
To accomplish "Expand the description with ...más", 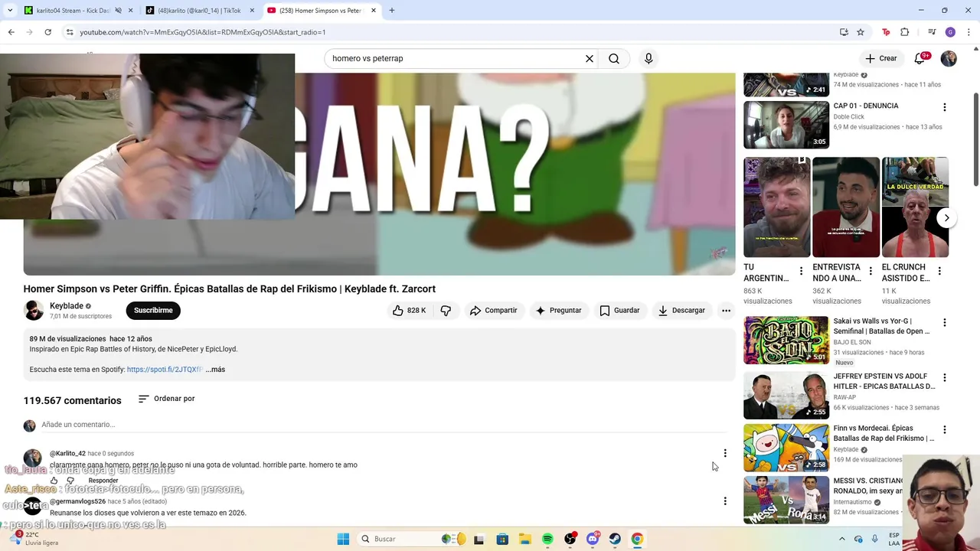I will coord(215,370).
